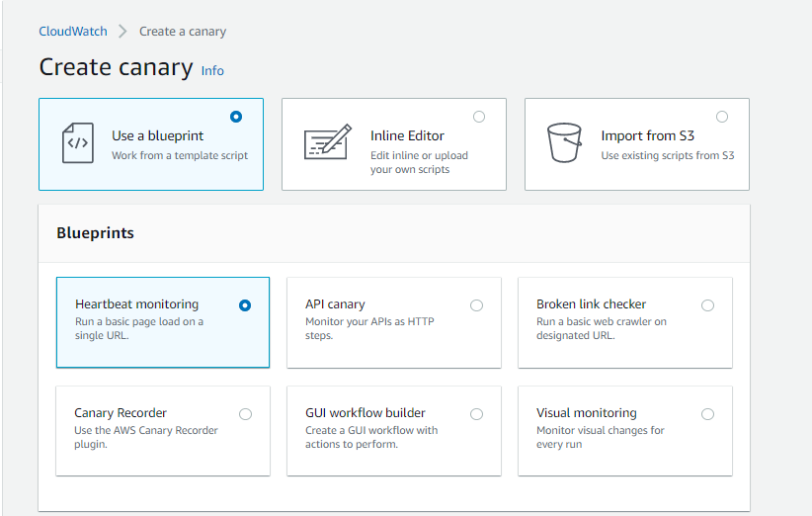812x516 pixels.
Task: Click the blueprint code file icon
Action: click(x=78, y=143)
